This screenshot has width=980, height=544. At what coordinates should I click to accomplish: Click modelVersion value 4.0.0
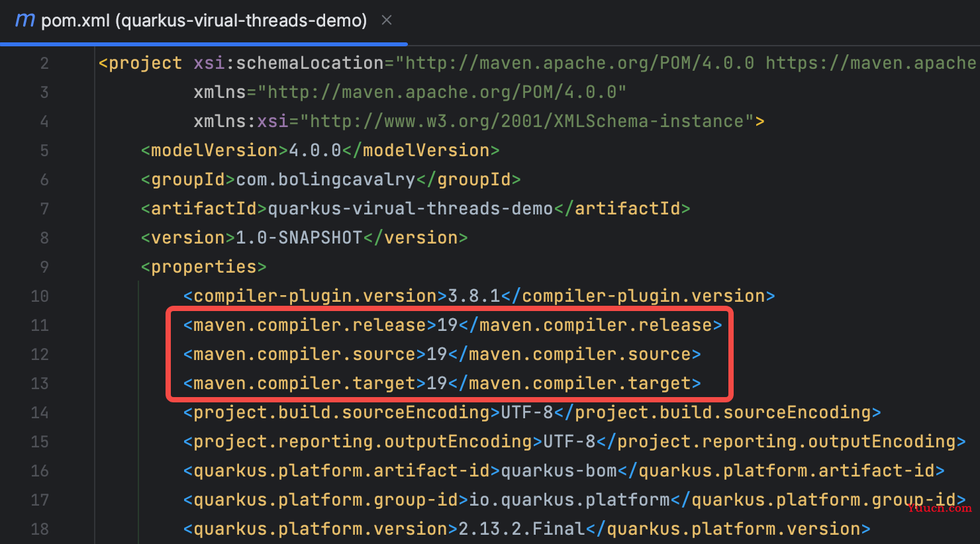315,150
